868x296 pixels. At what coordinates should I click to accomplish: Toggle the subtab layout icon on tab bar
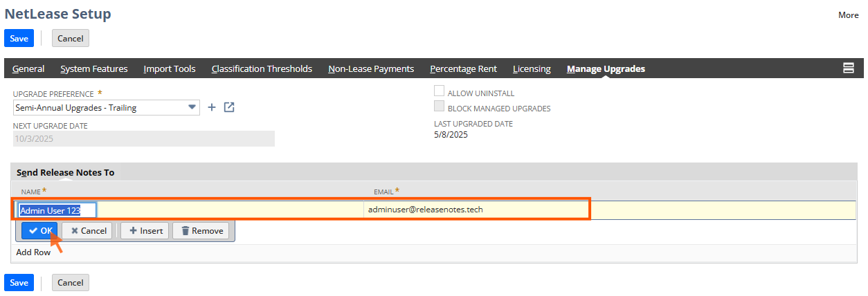tap(848, 68)
